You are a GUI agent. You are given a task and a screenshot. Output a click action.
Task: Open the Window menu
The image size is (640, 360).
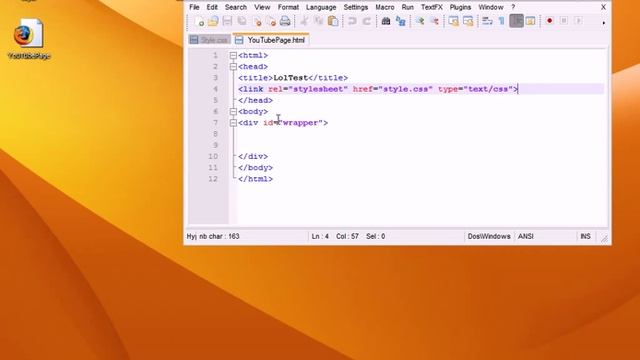491,7
